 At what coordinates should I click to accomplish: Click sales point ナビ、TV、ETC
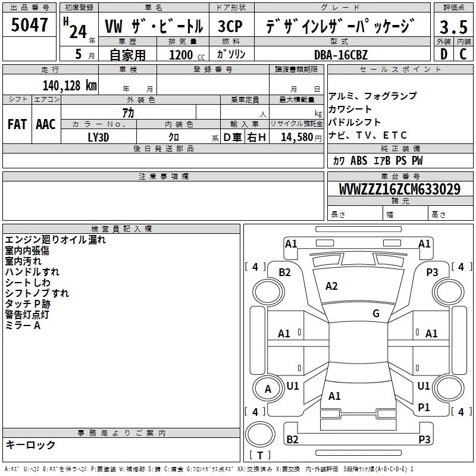pos(368,135)
